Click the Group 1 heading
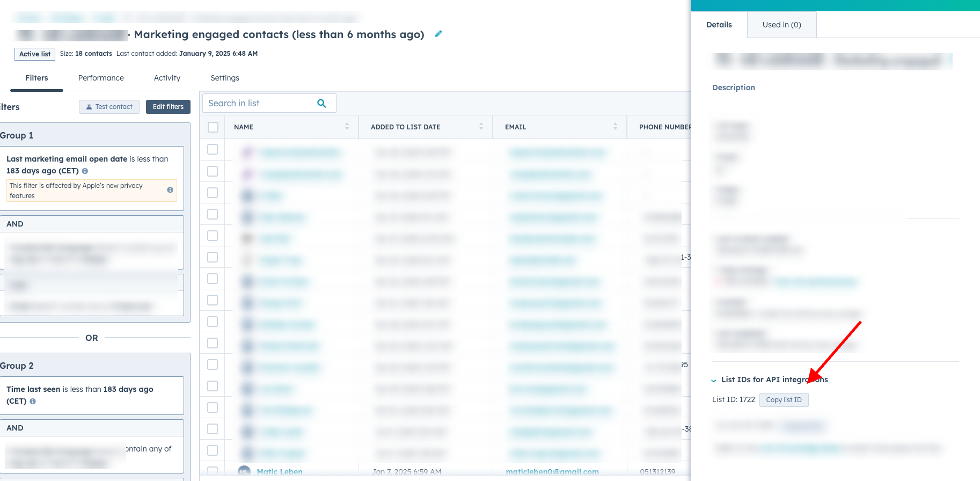Image resolution: width=980 pixels, height=481 pixels. 17,135
